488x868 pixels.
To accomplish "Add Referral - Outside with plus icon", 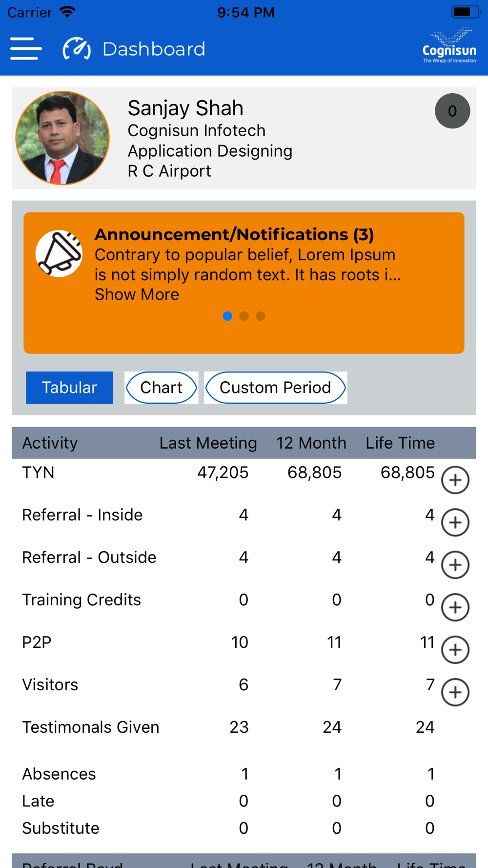I will click(455, 565).
